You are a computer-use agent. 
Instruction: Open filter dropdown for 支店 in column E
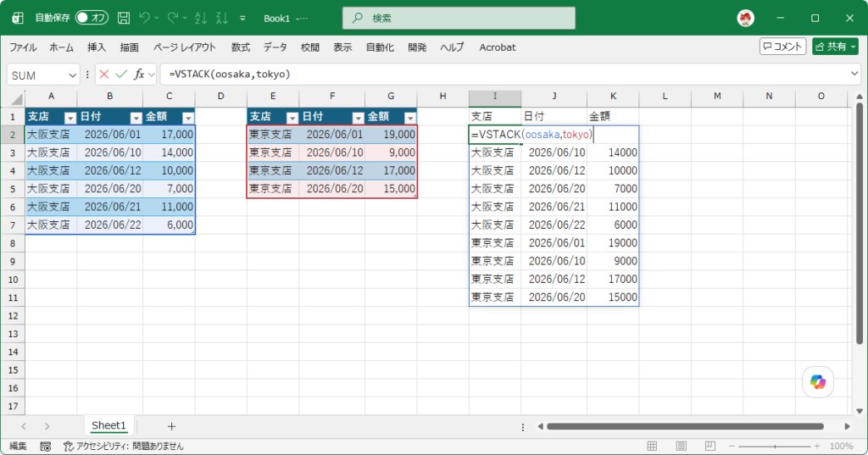(292, 118)
